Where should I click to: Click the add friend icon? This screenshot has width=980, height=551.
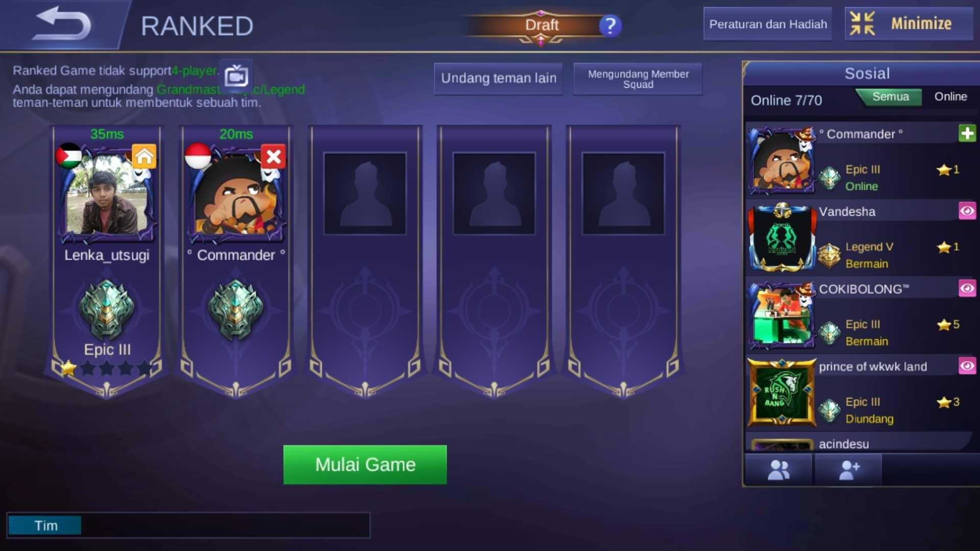tap(848, 470)
